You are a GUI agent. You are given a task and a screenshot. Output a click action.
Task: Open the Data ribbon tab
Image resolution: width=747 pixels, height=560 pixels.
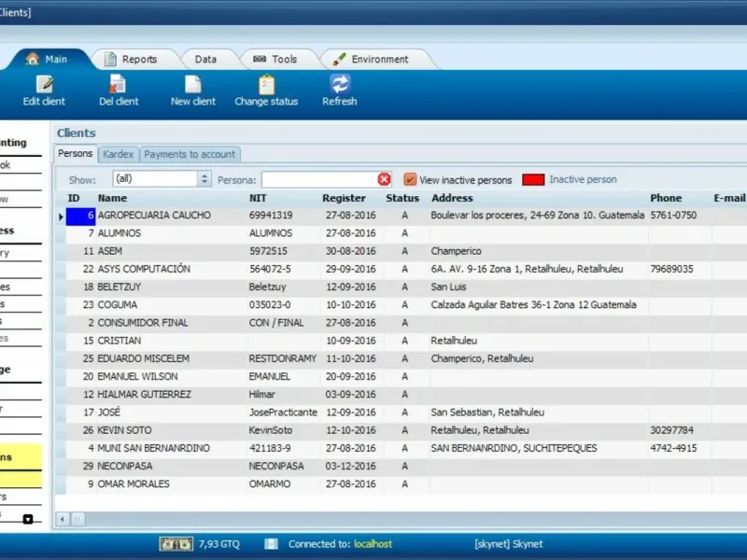coord(205,59)
